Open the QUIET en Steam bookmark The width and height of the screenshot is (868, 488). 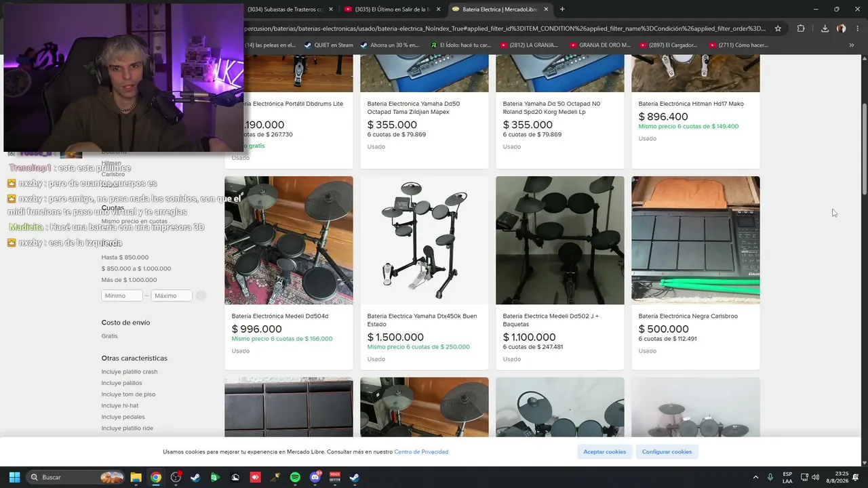(329, 45)
